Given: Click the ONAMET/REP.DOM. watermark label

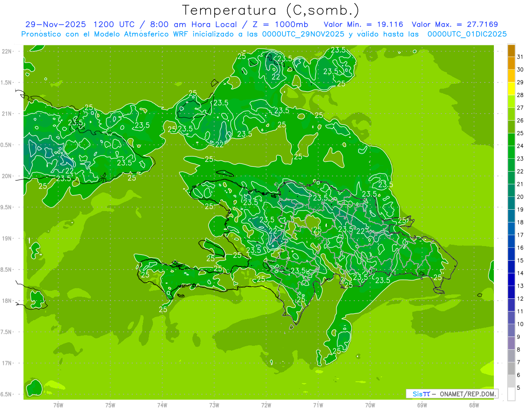Looking at the screenshot, I should pyautogui.click(x=469, y=394).
